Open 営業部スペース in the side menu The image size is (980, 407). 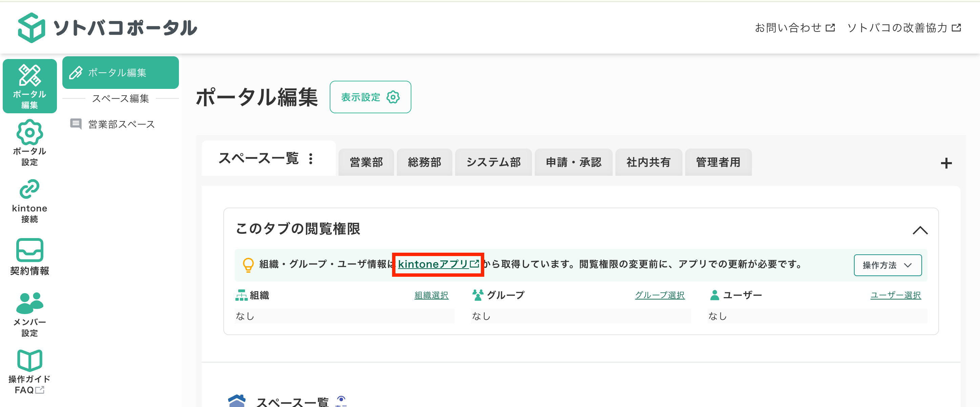tap(121, 124)
